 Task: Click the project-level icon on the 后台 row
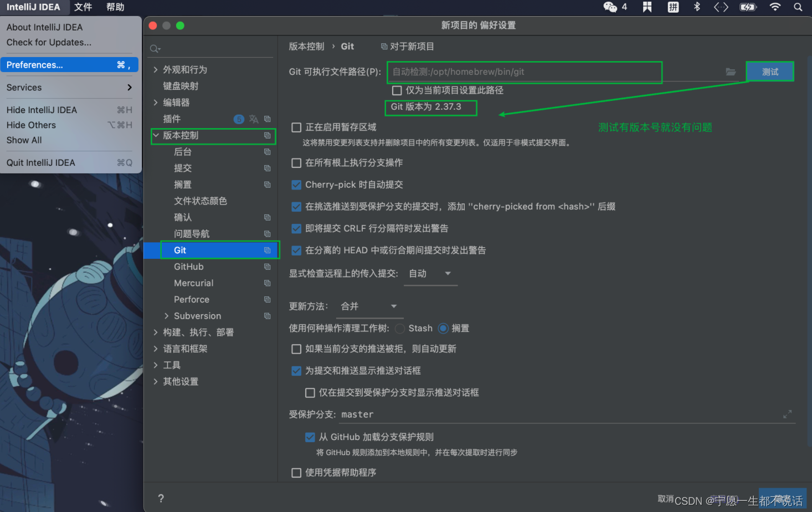(x=267, y=152)
